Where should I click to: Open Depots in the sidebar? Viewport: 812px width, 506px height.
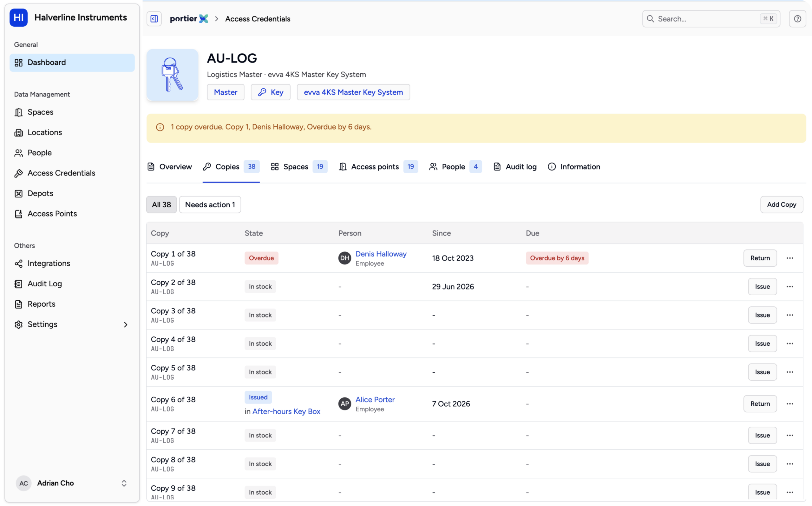pos(72,193)
